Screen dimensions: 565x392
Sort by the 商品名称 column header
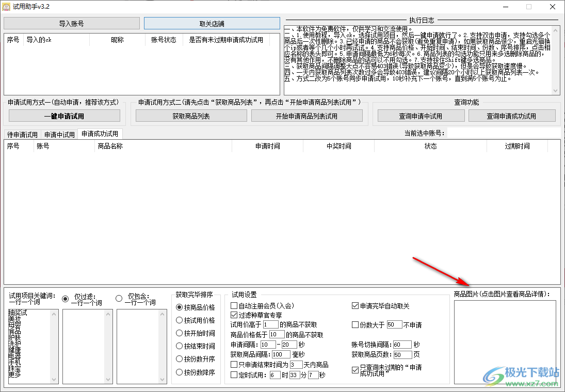[163, 146]
